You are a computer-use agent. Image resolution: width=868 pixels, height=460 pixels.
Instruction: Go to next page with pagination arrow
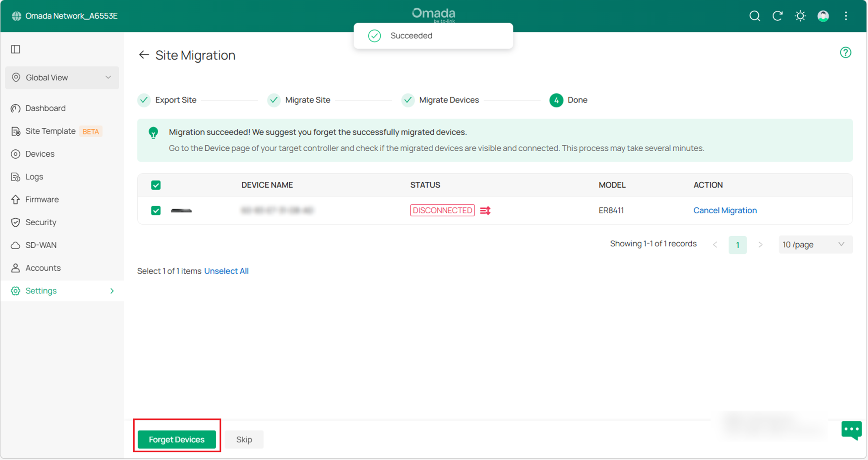click(761, 244)
